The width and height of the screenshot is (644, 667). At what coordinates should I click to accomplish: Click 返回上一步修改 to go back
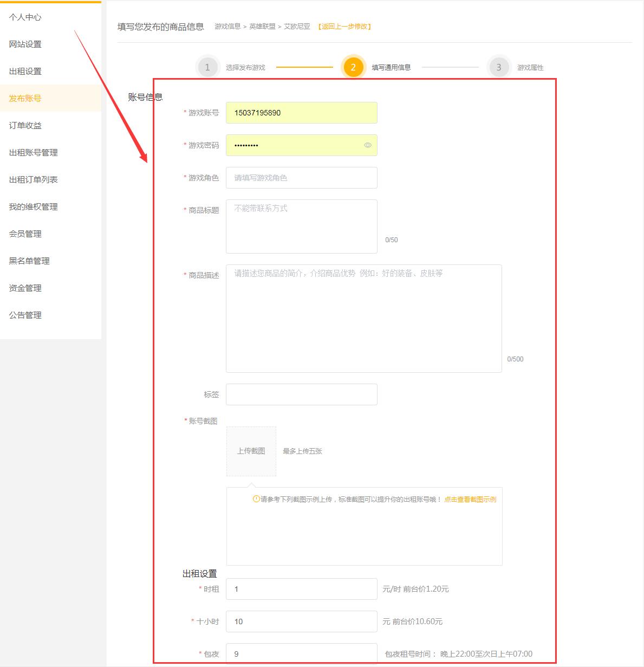click(343, 26)
